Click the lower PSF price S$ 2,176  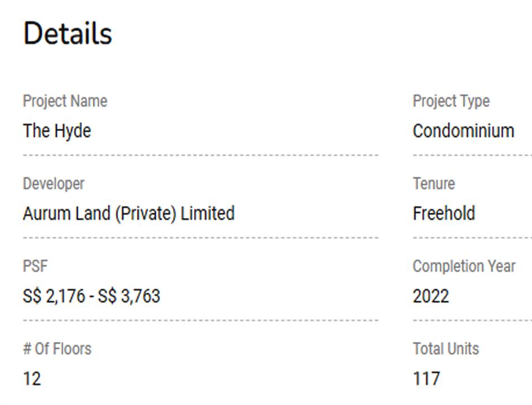[54, 296]
